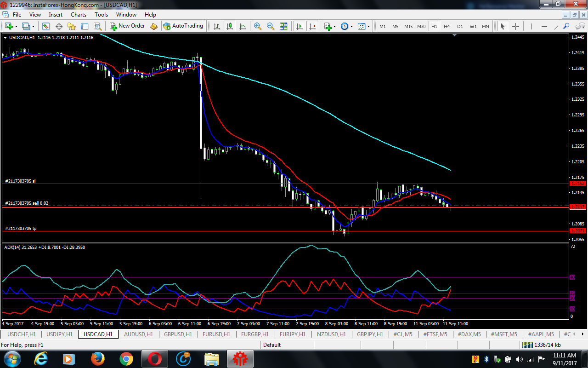Switch to the M1 timeframe
588x368 pixels.
[383, 26]
